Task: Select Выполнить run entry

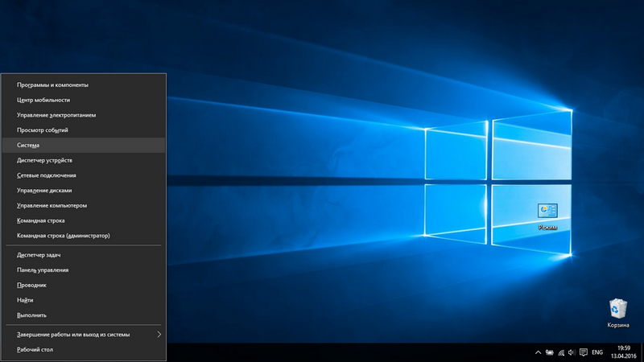Action: (x=84, y=315)
